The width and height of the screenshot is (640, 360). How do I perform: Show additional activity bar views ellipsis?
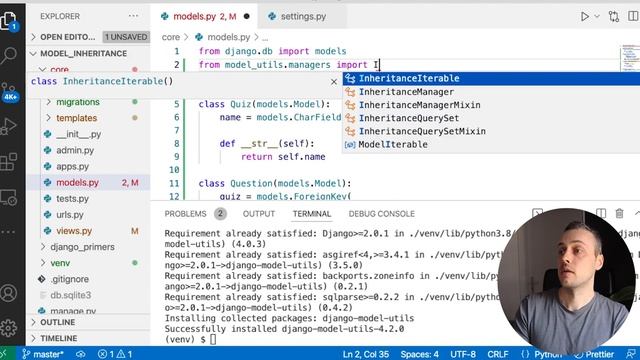(8, 232)
